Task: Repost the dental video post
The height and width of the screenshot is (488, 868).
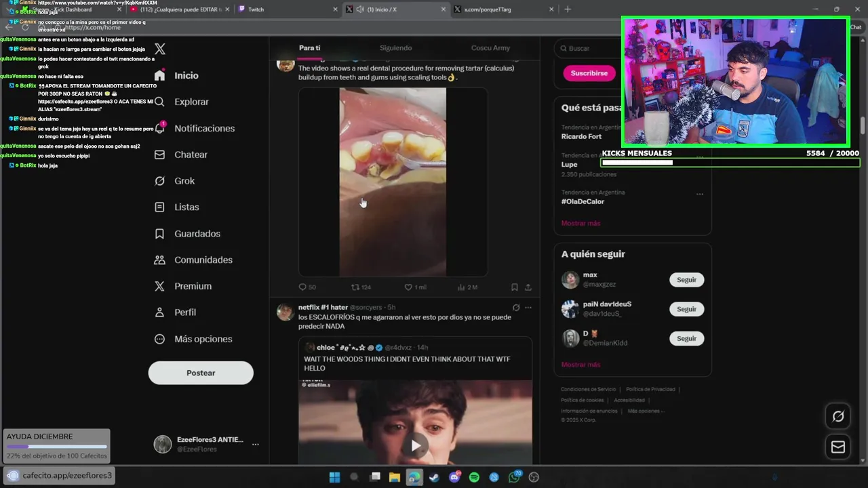Action: [x=361, y=287]
